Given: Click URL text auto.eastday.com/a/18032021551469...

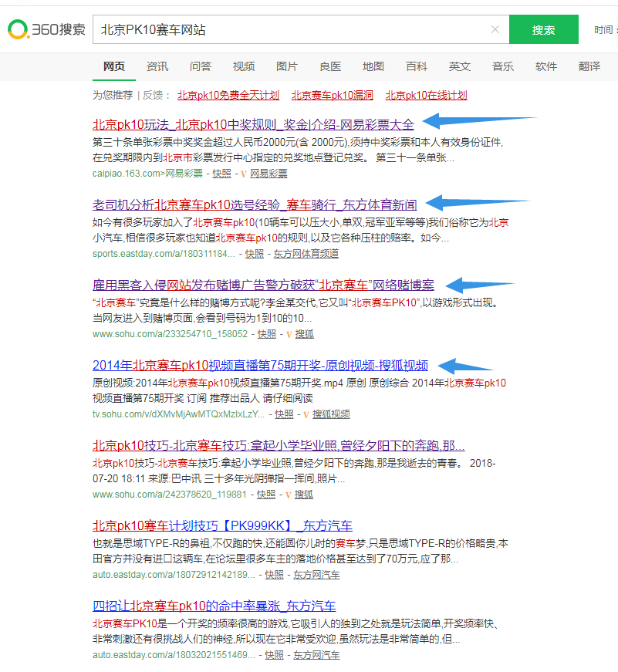Looking at the screenshot, I should (x=174, y=655).
